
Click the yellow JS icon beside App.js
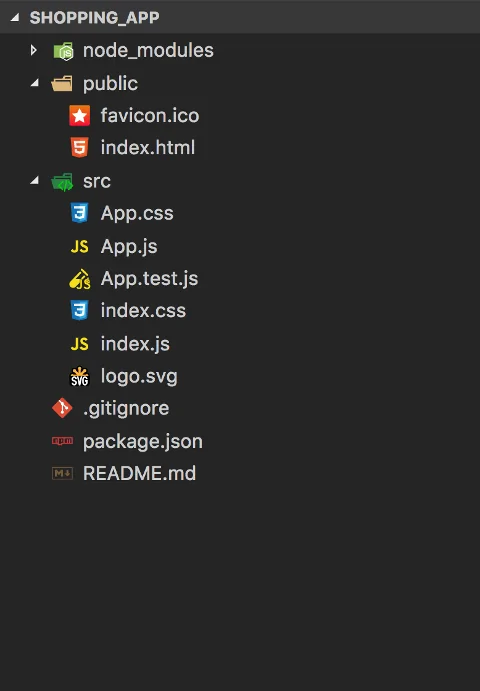(80, 246)
